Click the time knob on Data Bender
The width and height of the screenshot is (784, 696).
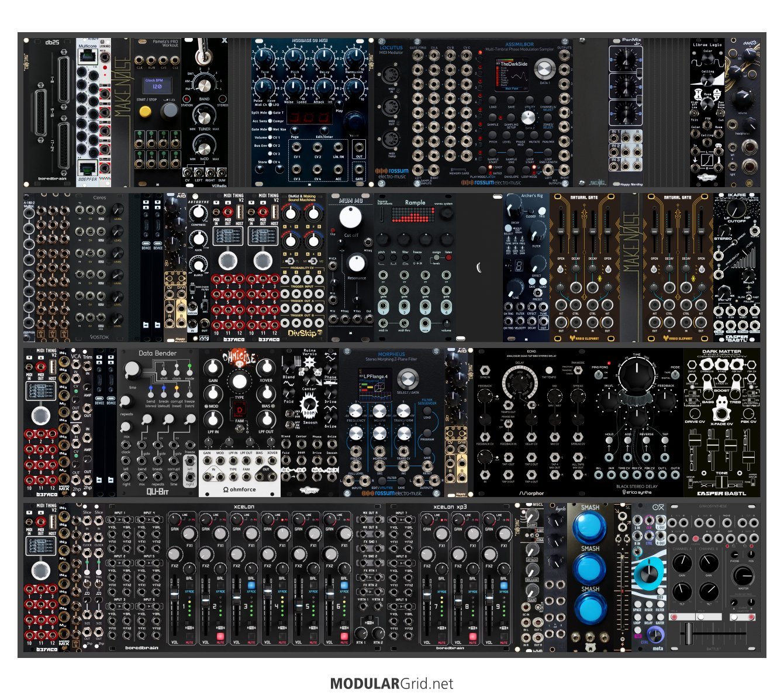(x=133, y=370)
